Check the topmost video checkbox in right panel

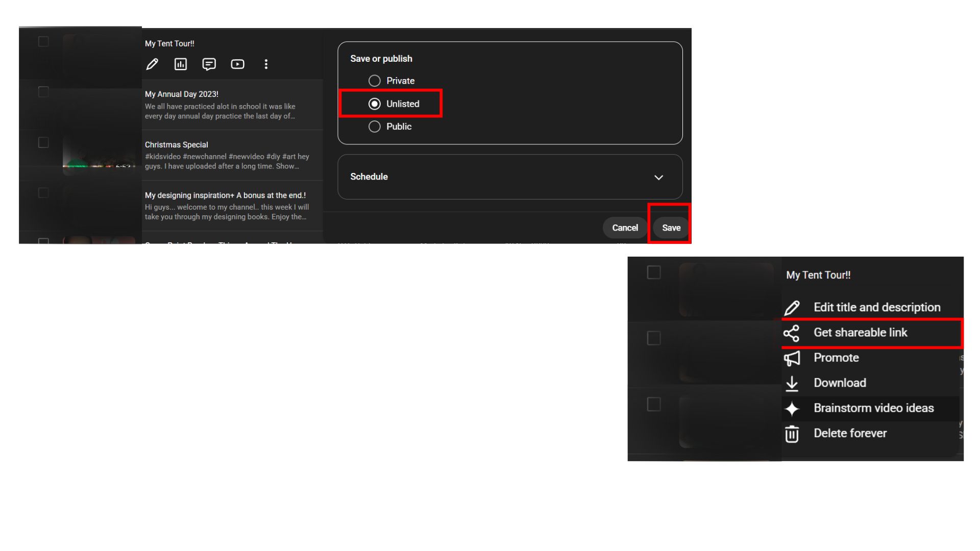pos(653,273)
